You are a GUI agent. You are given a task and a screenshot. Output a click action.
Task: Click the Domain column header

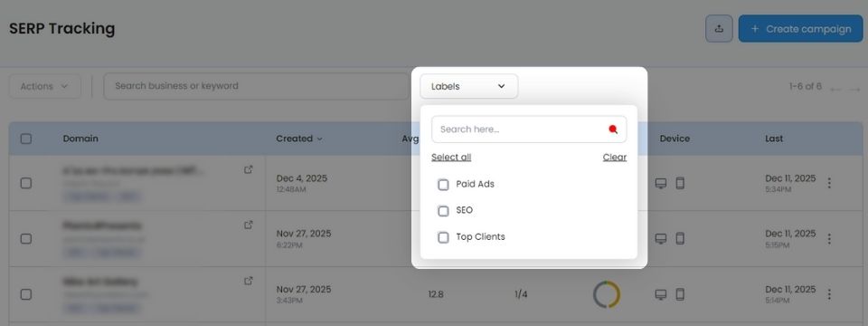80,139
